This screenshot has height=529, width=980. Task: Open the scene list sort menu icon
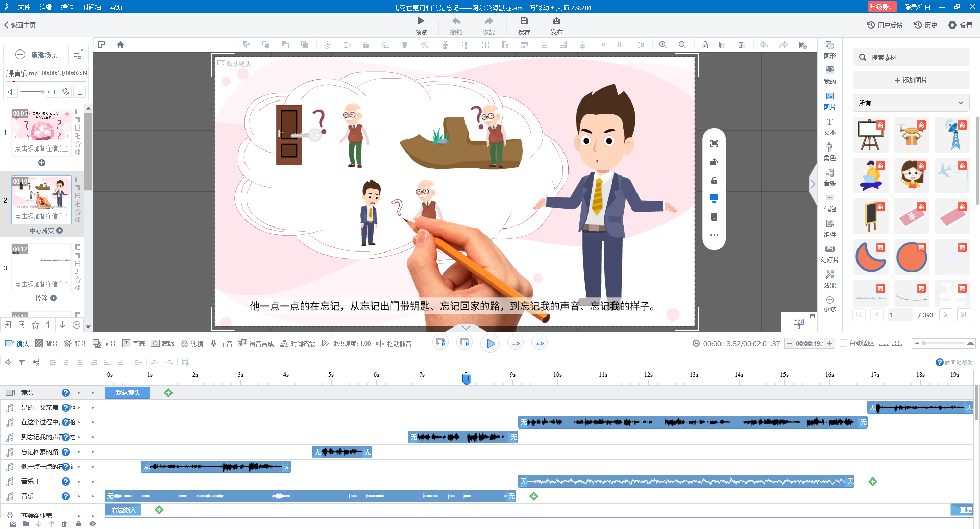pyautogui.click(x=78, y=54)
